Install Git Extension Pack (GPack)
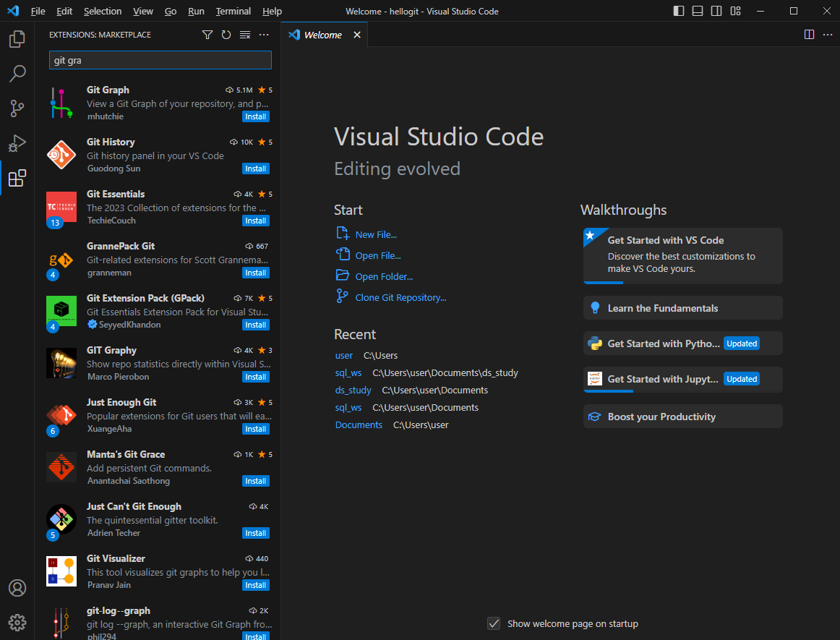Image resolution: width=840 pixels, height=640 pixels. click(x=255, y=325)
